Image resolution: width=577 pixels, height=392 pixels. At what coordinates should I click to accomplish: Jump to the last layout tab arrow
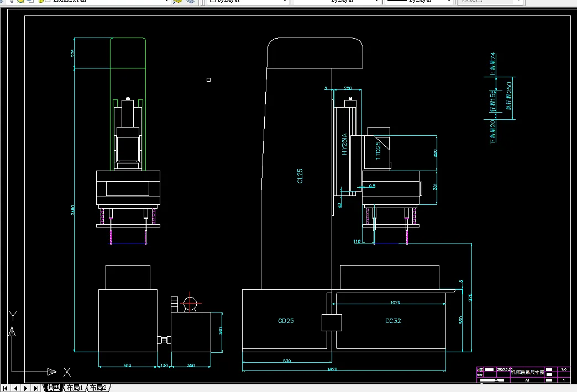pyautogui.click(x=36, y=388)
